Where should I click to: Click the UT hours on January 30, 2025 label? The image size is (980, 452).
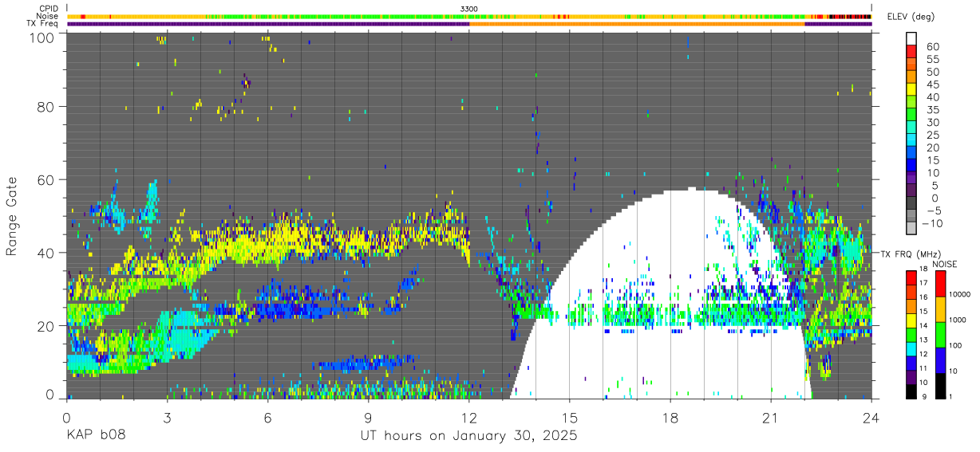(x=468, y=436)
